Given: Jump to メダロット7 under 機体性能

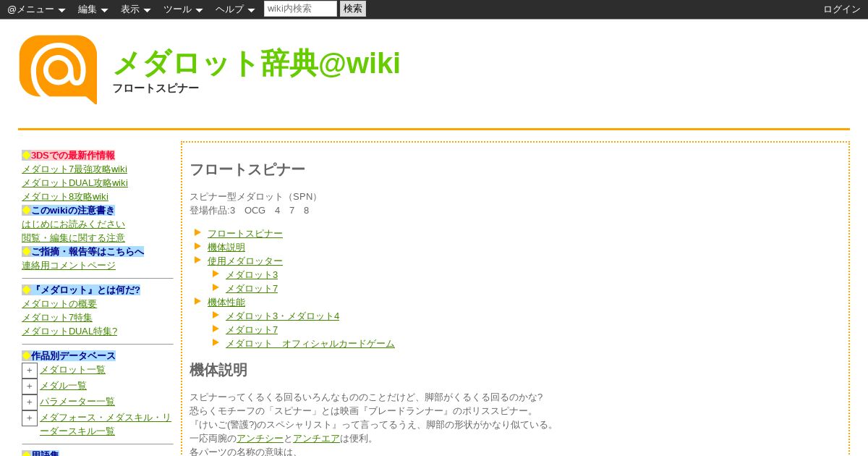Looking at the screenshot, I should pyautogui.click(x=252, y=330).
